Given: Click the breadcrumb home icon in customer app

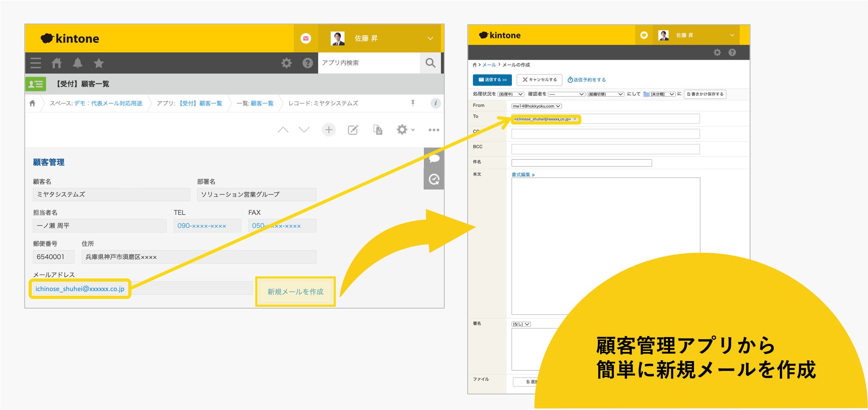Looking at the screenshot, I should coord(32,103).
